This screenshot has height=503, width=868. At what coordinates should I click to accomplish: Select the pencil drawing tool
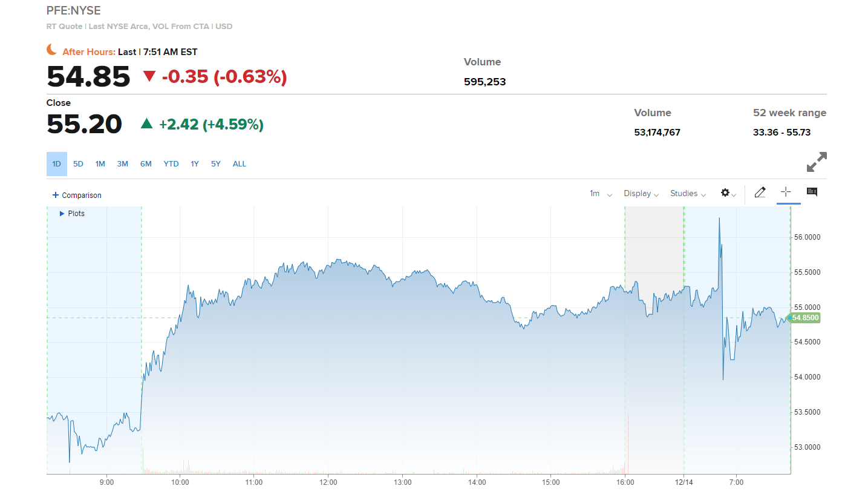[x=760, y=192]
